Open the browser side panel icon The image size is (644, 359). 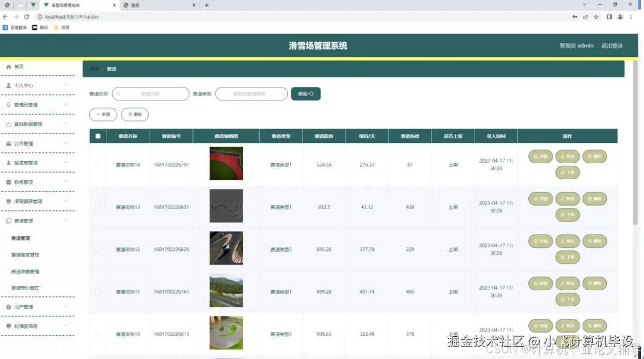tap(609, 17)
